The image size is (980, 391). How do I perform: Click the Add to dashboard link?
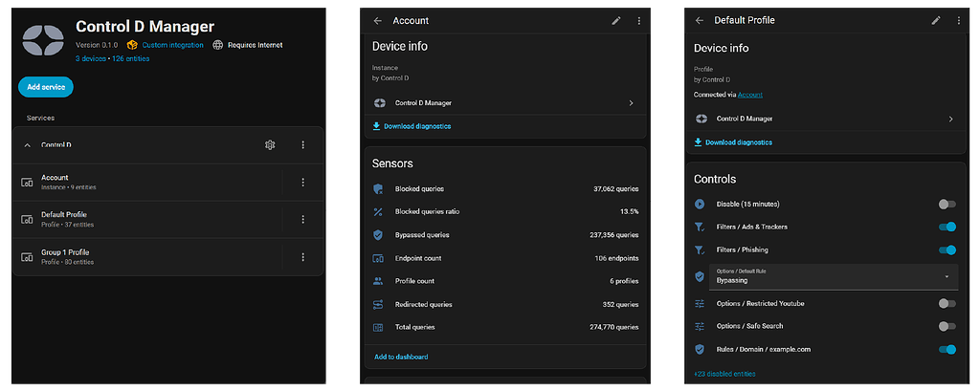tap(401, 357)
